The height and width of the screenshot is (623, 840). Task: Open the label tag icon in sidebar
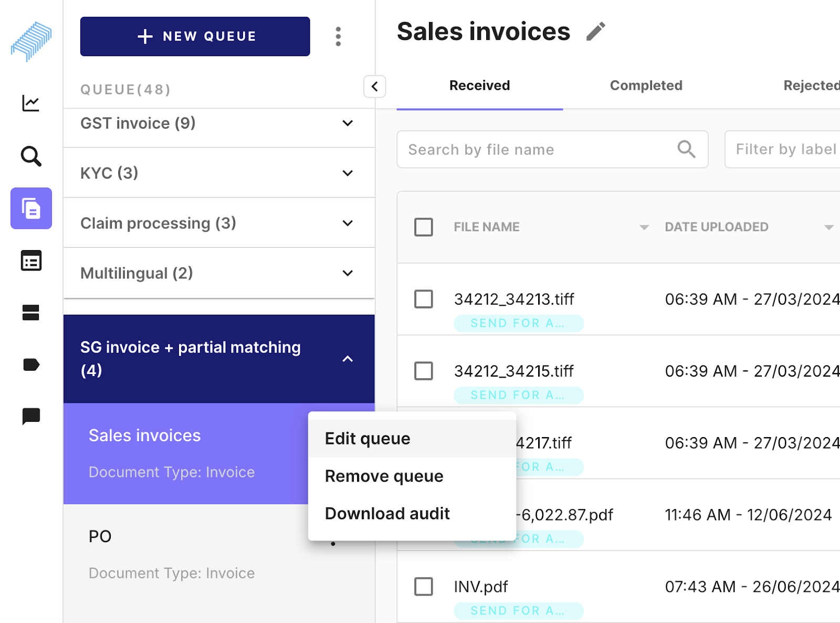(x=31, y=365)
